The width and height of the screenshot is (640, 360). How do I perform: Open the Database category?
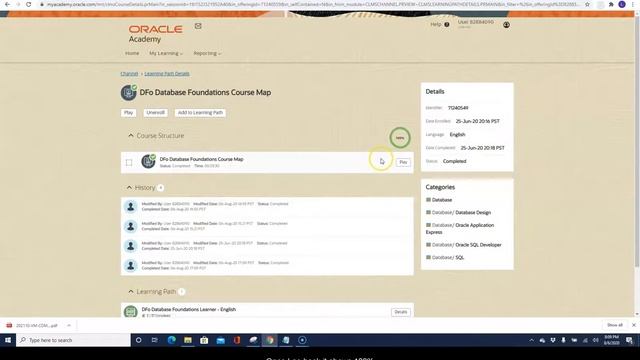[x=442, y=200]
